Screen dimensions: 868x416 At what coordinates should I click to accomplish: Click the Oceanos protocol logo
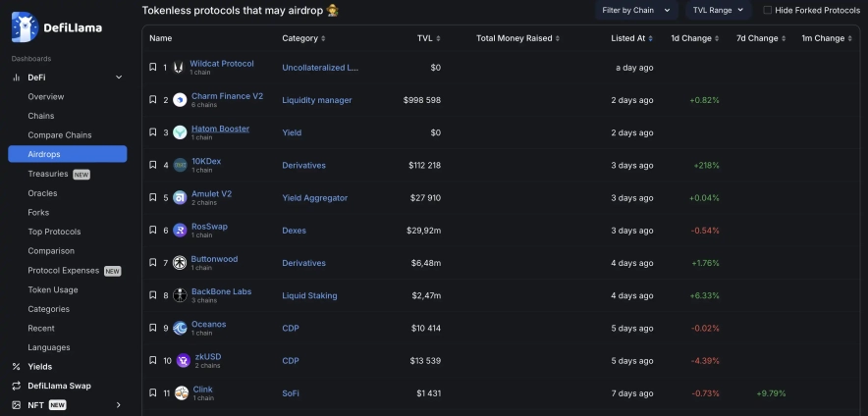(180, 328)
